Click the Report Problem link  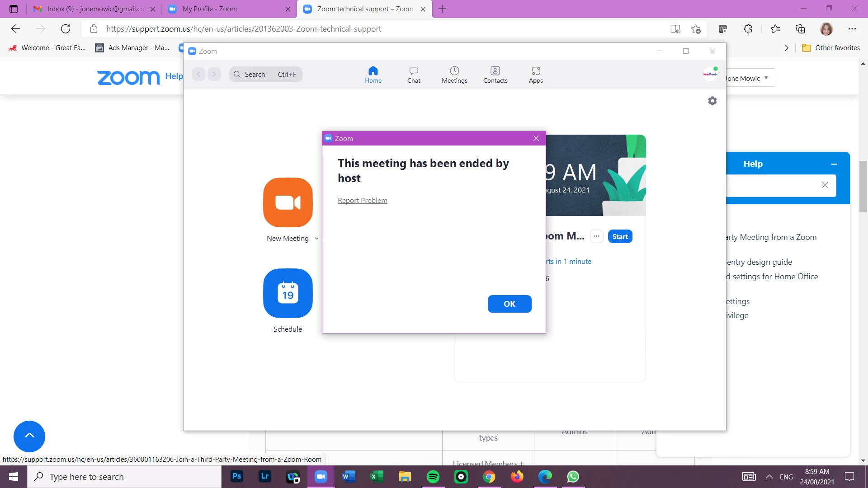coord(362,200)
